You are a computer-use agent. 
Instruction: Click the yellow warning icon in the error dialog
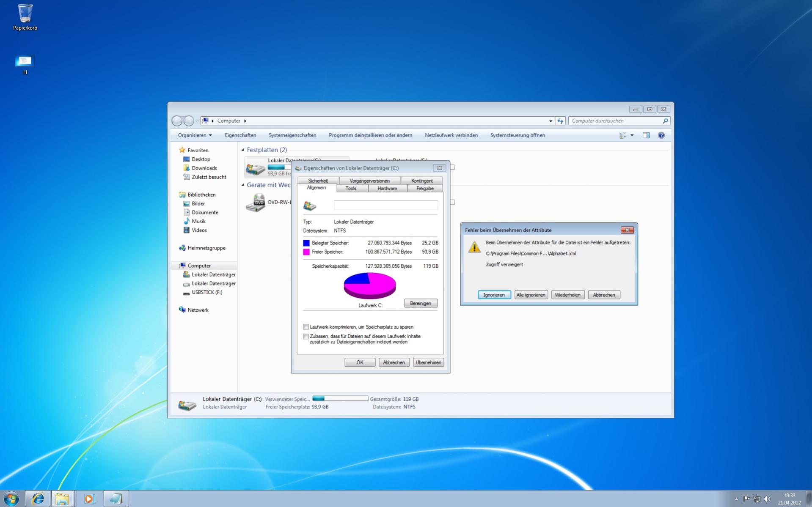[474, 247]
